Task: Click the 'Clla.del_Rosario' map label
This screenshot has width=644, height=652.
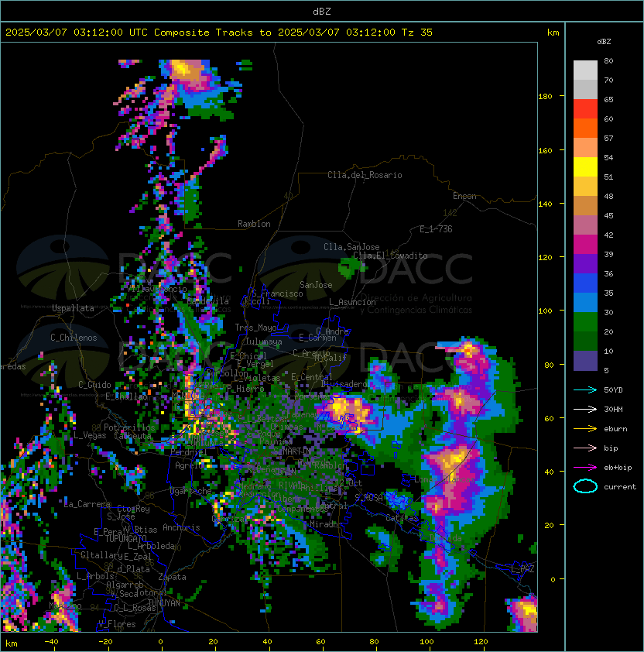Action: click(365, 175)
